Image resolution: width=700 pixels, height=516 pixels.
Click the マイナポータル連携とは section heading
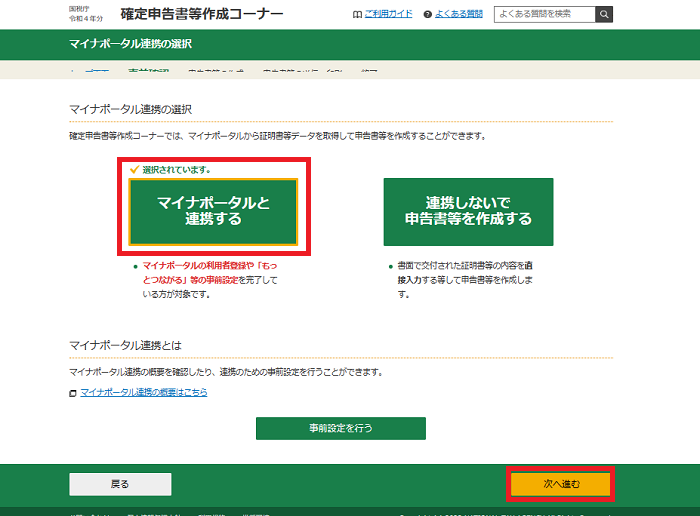tap(125, 345)
